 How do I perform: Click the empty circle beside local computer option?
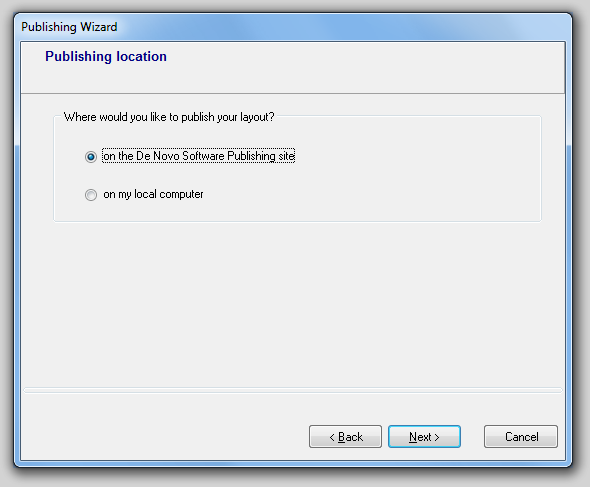click(x=91, y=195)
